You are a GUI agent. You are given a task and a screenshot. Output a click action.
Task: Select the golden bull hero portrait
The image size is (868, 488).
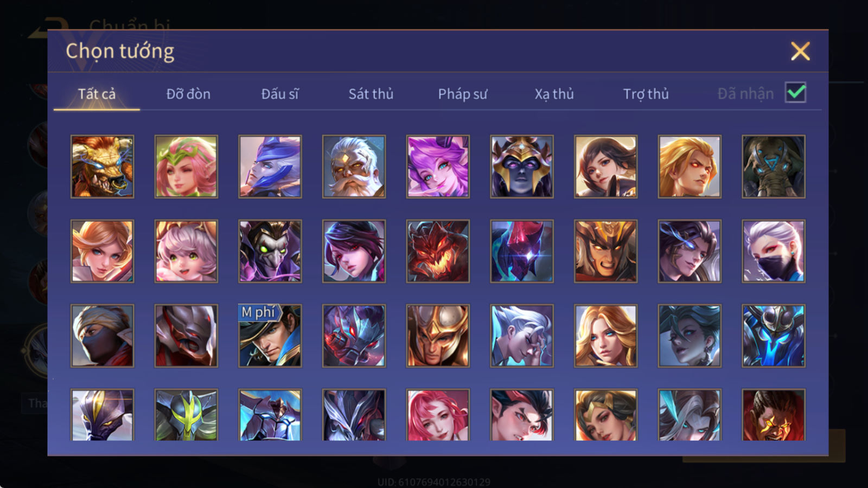tap(102, 166)
